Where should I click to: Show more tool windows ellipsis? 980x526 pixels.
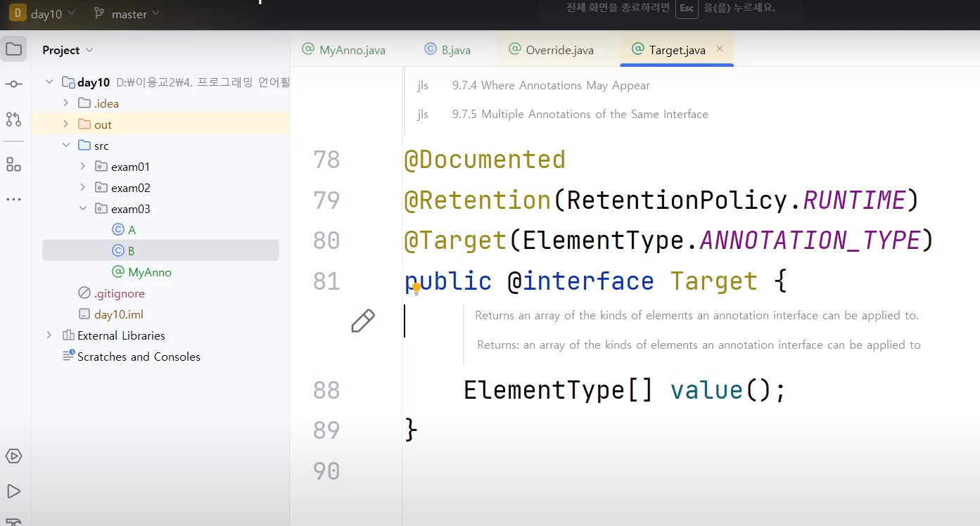[x=13, y=200]
